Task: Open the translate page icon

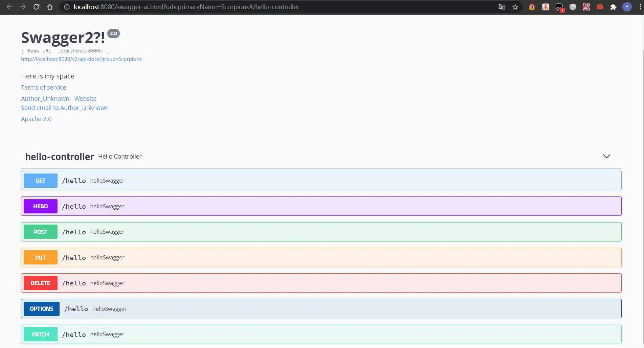Action: pyautogui.click(x=502, y=7)
